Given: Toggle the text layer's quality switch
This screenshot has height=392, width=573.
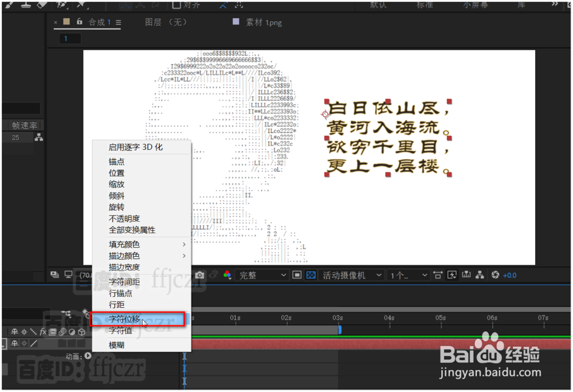Looking at the screenshot, I should 34,343.
